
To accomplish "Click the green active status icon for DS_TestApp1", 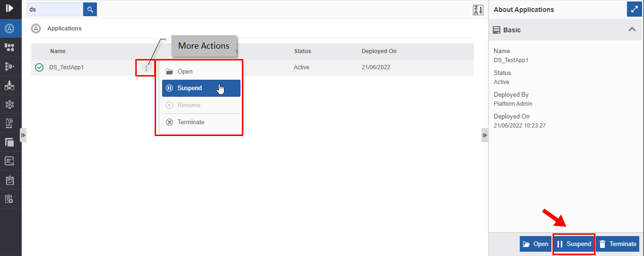I will pos(40,68).
